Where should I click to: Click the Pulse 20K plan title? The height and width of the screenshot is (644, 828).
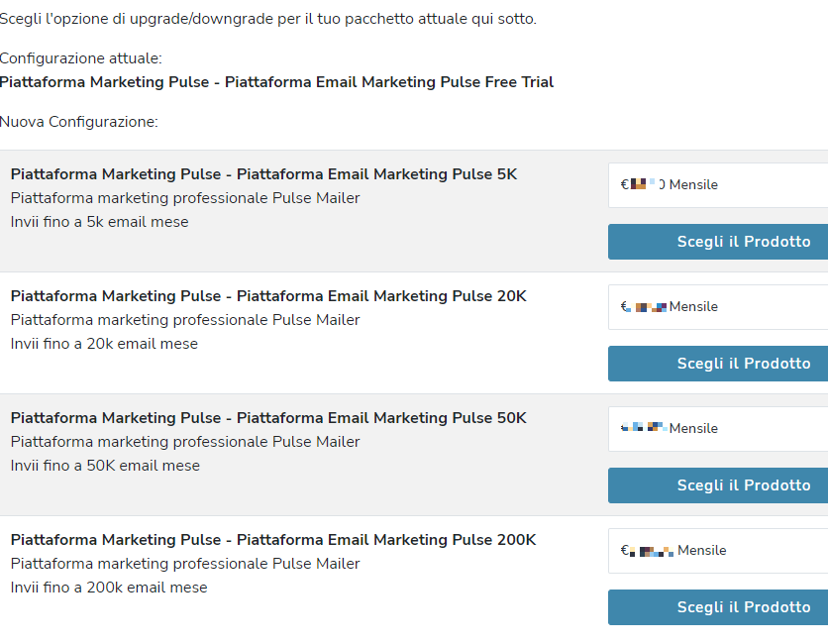tap(268, 296)
